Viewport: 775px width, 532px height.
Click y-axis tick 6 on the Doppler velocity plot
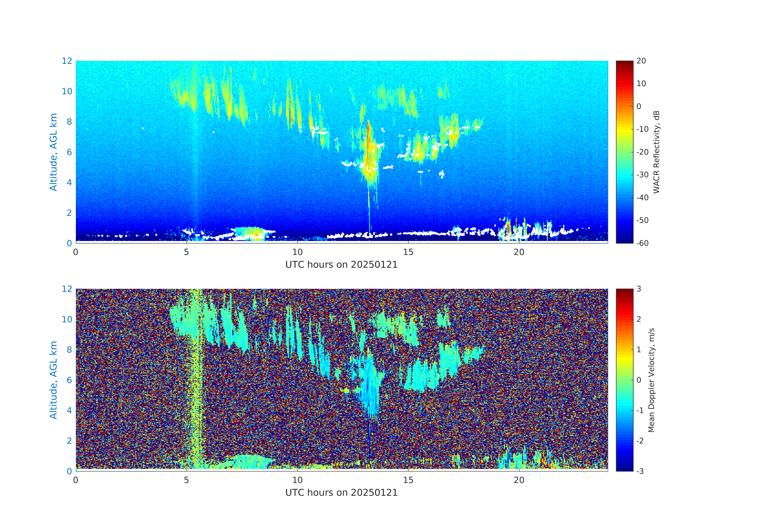point(69,380)
